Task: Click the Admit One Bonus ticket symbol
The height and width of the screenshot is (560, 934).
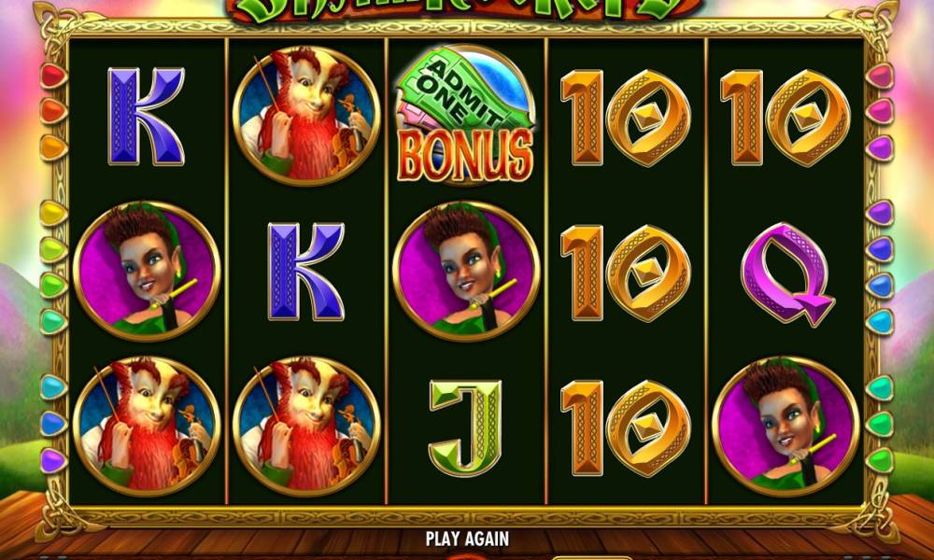Action: 465,114
